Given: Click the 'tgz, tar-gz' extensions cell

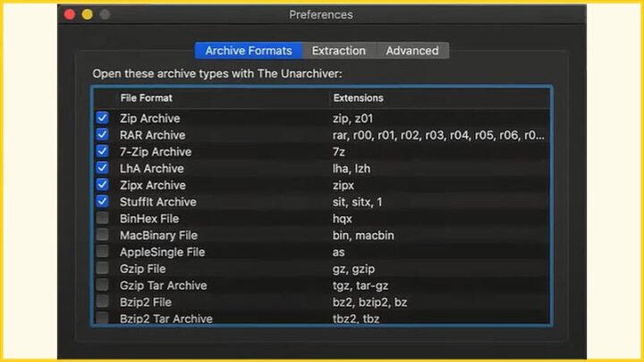Looking at the screenshot, I should click(x=360, y=285).
